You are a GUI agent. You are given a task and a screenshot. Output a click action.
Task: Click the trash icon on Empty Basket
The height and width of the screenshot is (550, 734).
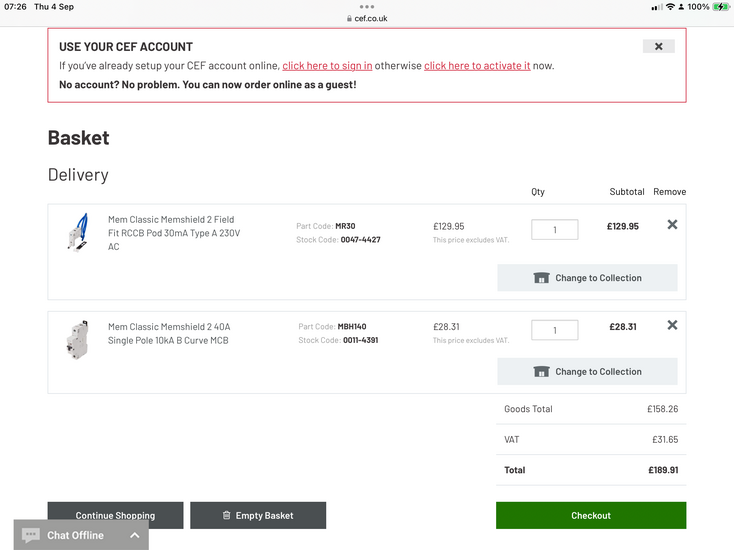click(x=227, y=515)
